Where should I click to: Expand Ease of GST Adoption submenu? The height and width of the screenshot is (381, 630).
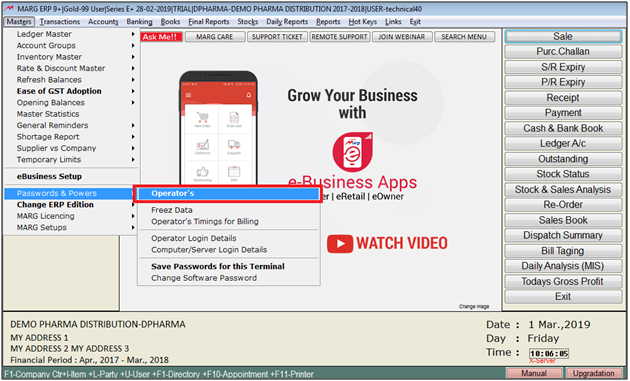pyautogui.click(x=72, y=91)
